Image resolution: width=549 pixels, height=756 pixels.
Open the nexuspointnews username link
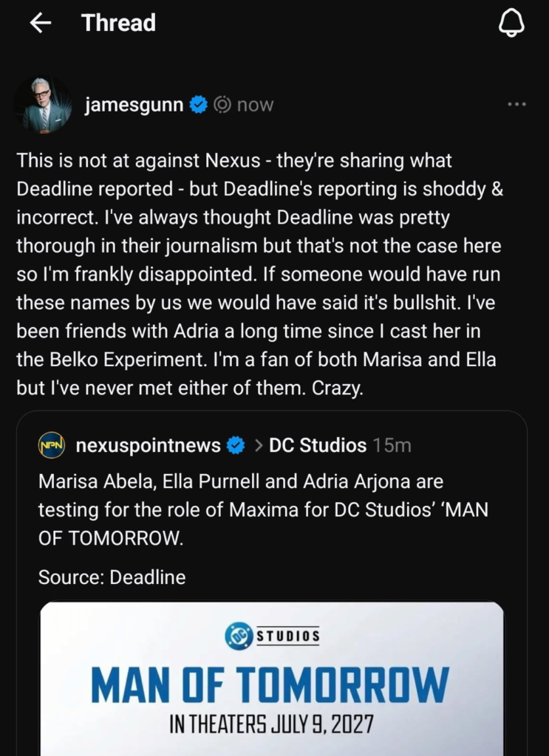point(148,445)
